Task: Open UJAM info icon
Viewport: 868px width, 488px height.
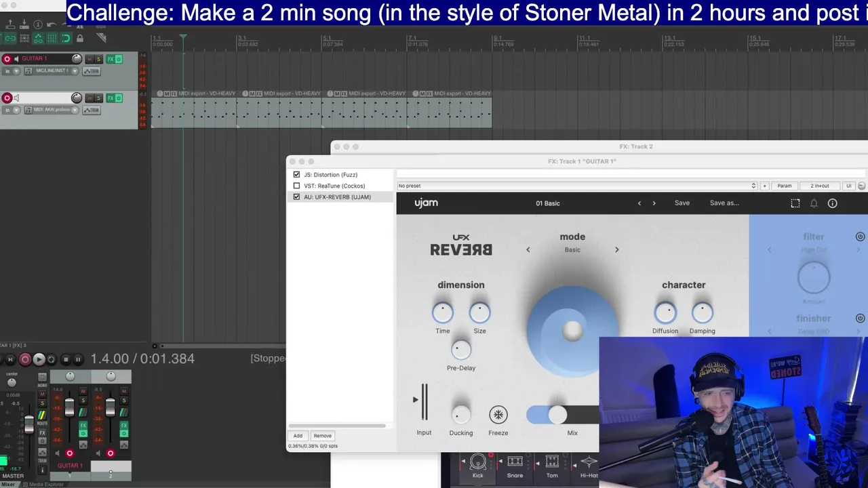Action: coord(833,203)
